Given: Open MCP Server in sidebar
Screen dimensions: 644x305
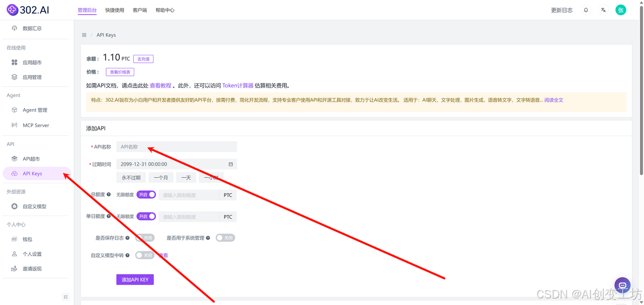Looking at the screenshot, I should (x=36, y=125).
